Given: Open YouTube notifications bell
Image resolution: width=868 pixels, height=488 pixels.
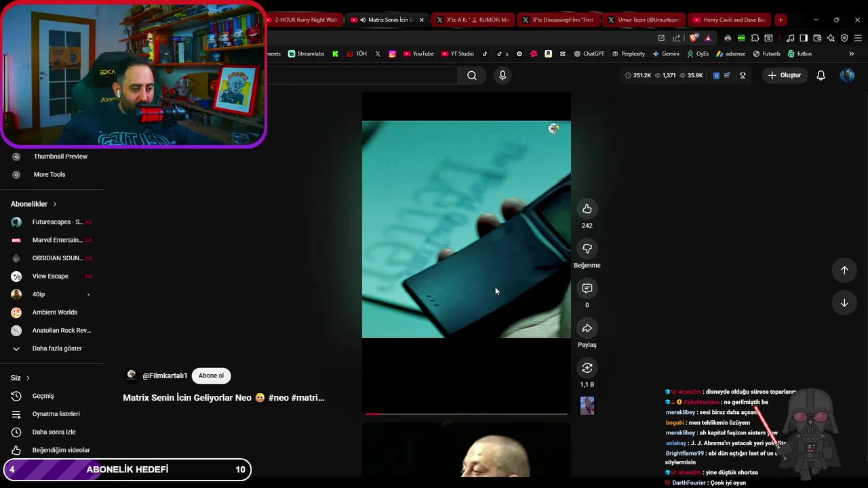Looking at the screenshot, I should 821,75.
